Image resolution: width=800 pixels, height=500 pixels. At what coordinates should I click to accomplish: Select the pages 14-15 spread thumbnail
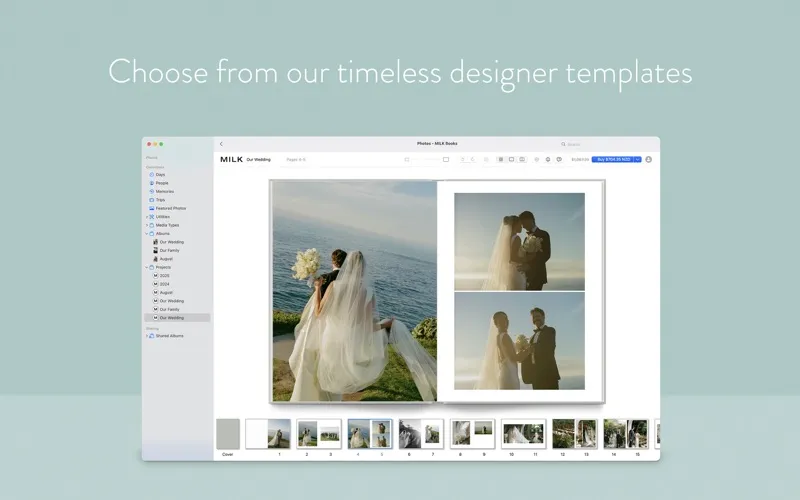click(x=626, y=434)
